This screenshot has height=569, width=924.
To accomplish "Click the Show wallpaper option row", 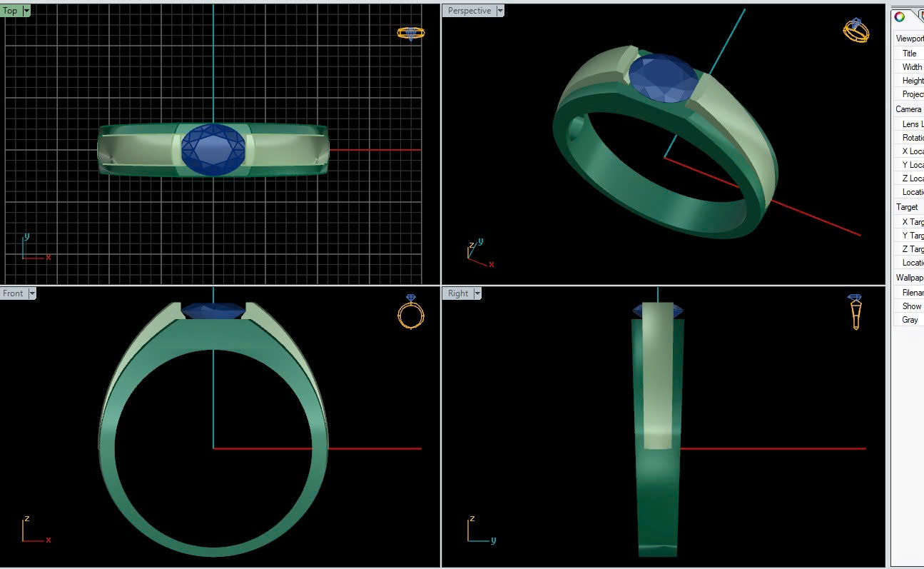I will coord(911,306).
